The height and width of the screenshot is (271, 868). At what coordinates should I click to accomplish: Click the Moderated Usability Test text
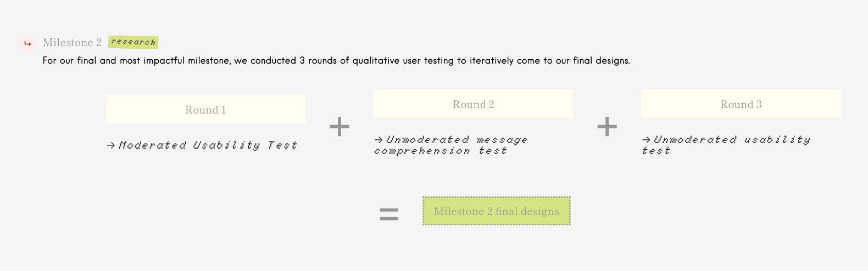tap(208, 145)
